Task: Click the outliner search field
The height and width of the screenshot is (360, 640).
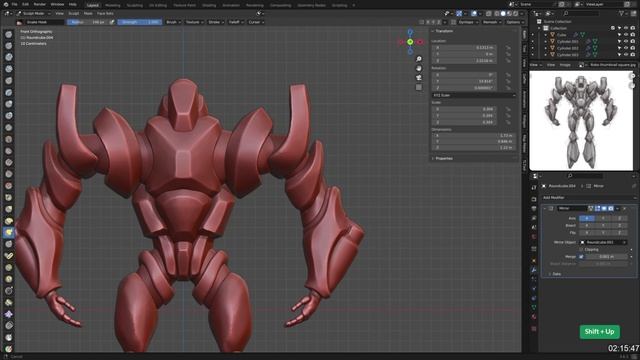Action: (x=581, y=13)
